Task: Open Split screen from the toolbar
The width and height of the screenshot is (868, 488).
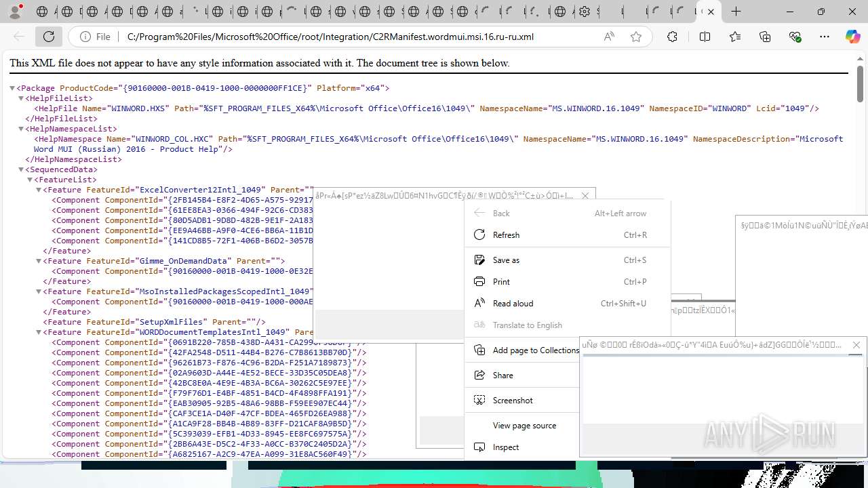Action: pyautogui.click(x=705, y=37)
